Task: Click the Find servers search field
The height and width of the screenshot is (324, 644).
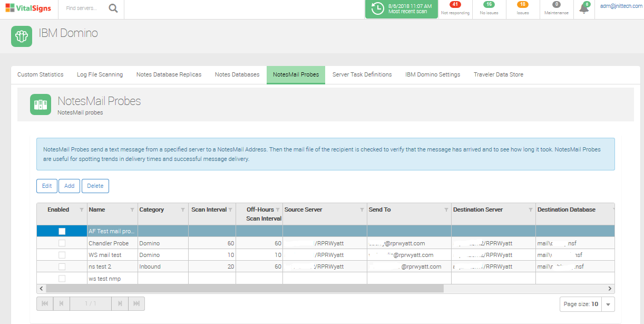Action: click(82, 8)
